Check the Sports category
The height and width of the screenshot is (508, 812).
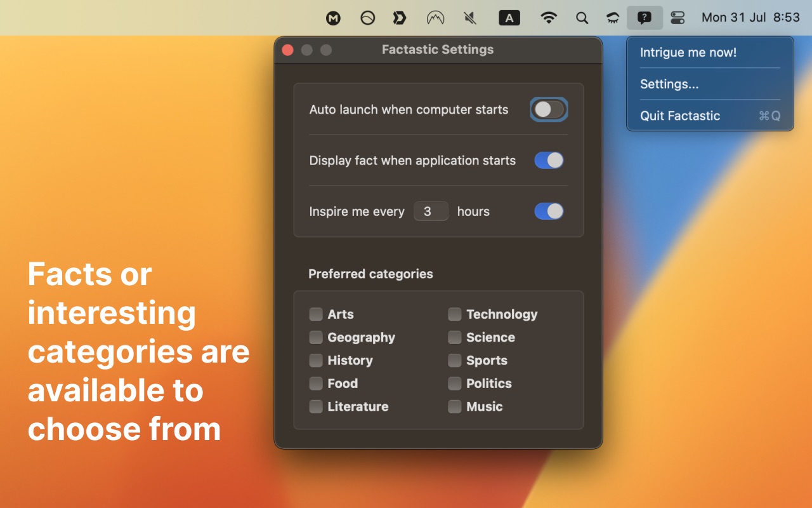[454, 361]
